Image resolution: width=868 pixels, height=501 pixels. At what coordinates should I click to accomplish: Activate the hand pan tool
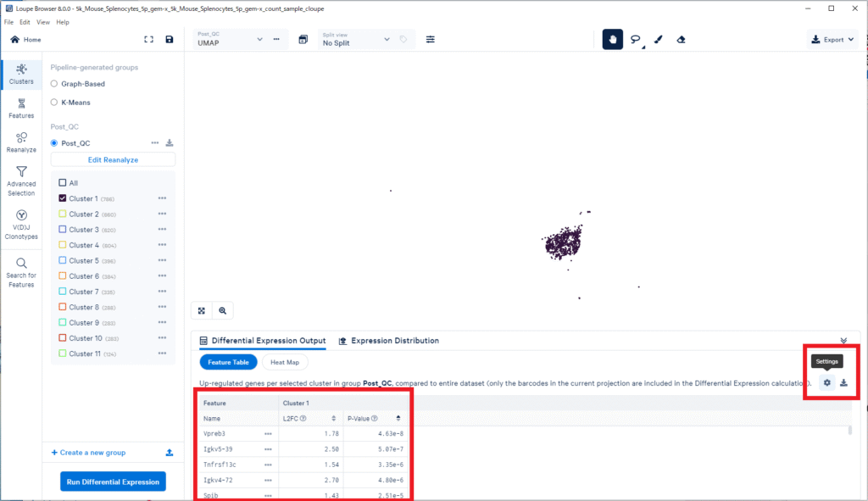tap(612, 39)
